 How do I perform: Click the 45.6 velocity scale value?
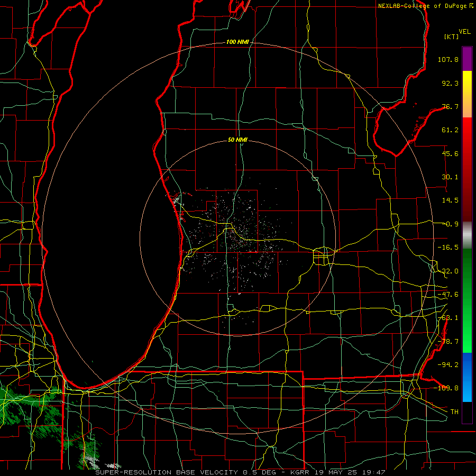click(450, 153)
